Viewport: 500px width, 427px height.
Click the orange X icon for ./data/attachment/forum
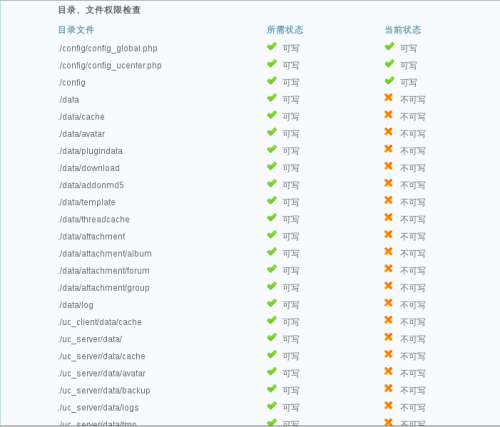tap(388, 268)
